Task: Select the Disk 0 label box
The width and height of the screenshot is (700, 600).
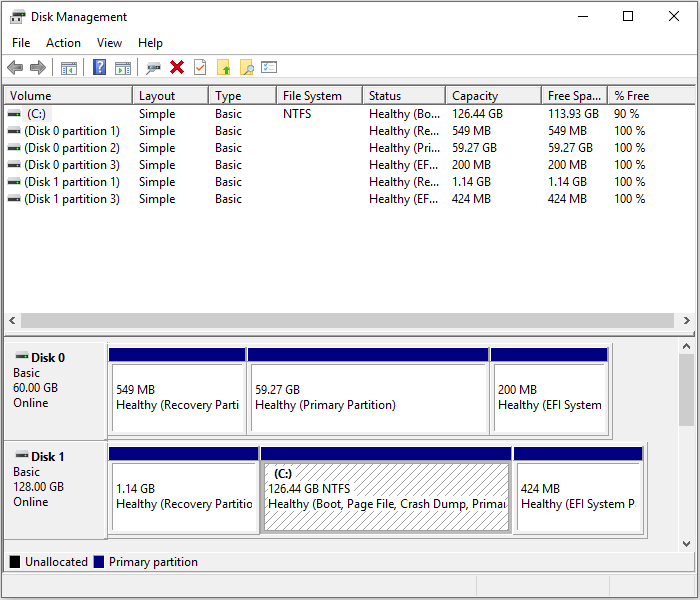Action: click(55, 391)
